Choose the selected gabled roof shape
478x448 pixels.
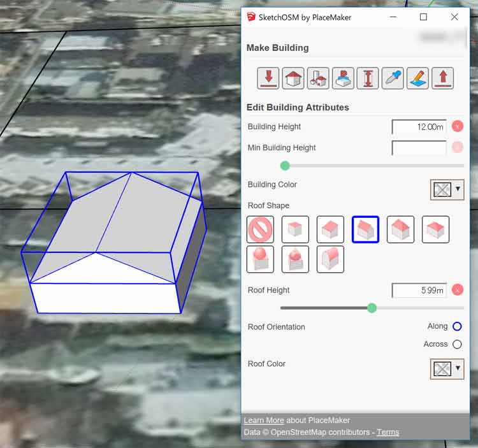coord(366,229)
